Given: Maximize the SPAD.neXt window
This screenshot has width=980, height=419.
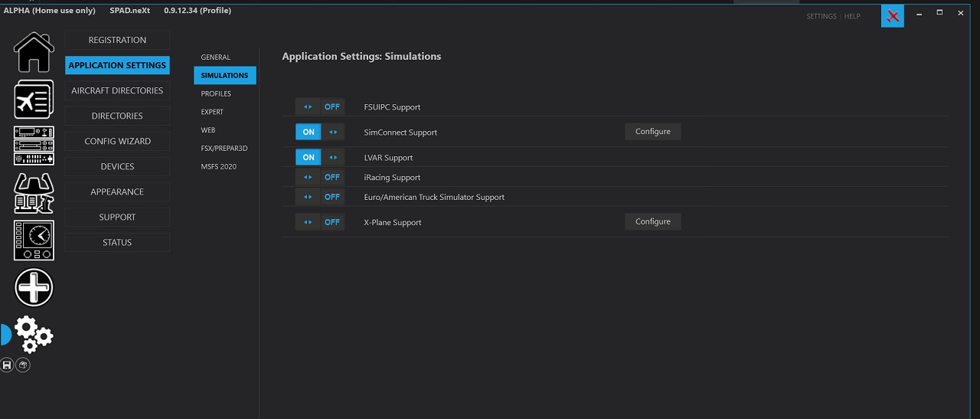Looking at the screenshot, I should click(939, 13).
